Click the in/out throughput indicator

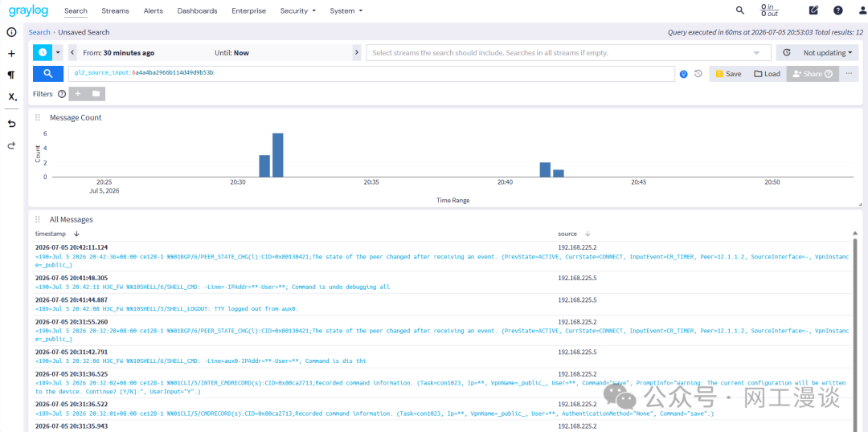(x=769, y=10)
